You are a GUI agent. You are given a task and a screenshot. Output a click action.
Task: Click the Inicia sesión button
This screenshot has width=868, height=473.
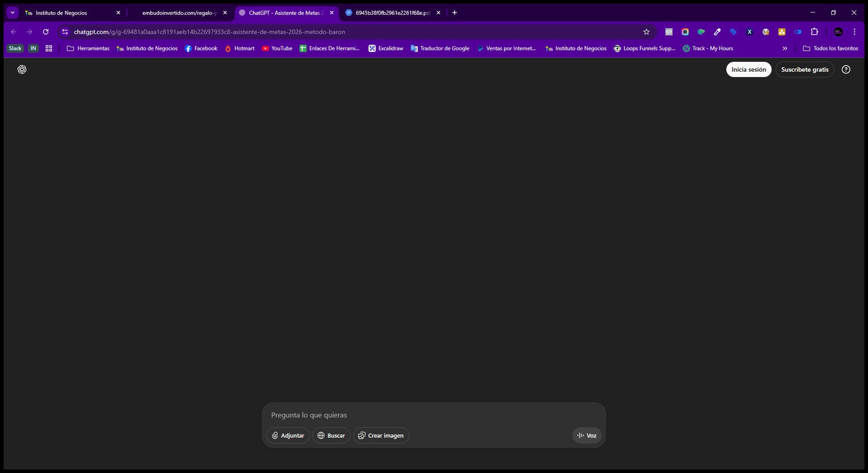(749, 69)
